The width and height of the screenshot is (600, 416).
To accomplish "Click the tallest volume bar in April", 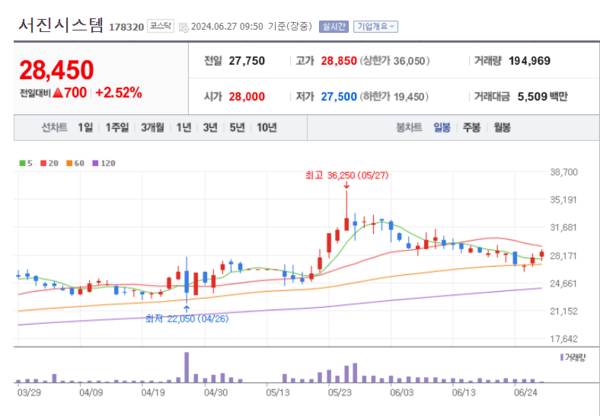I will (187, 367).
